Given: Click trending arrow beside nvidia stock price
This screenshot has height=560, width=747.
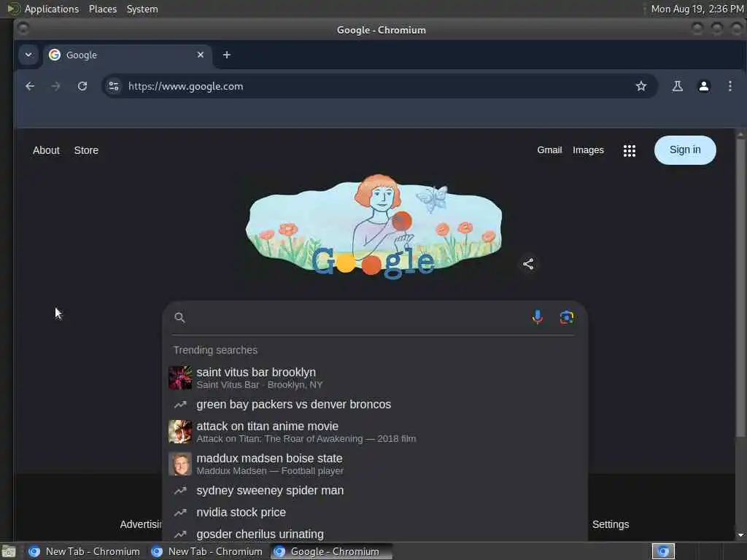Looking at the screenshot, I should coord(180,513).
